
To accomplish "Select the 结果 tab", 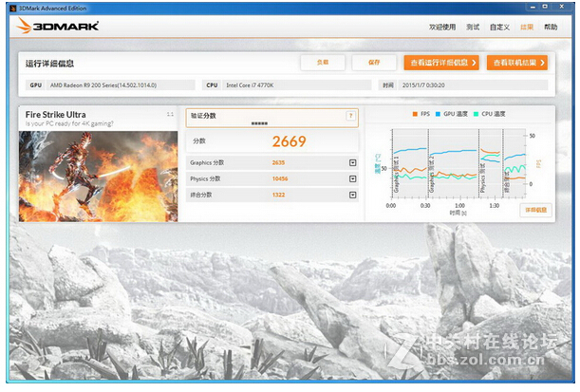I will [x=527, y=27].
